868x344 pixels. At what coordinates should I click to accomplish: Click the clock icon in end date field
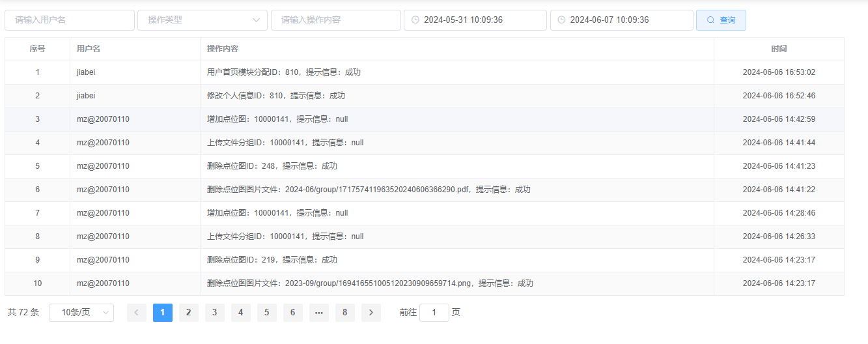click(x=561, y=20)
